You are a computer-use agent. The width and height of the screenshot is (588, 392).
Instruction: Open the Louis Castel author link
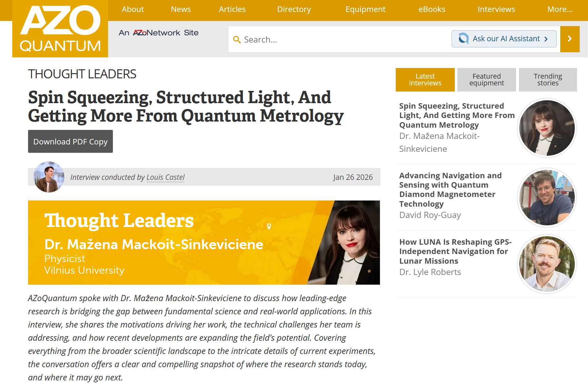tap(165, 177)
